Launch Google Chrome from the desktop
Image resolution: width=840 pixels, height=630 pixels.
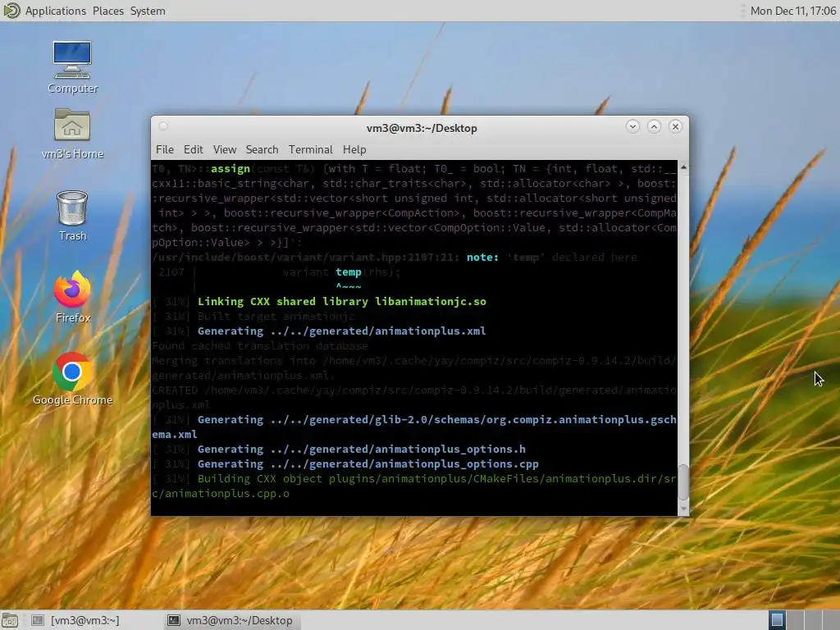72,379
